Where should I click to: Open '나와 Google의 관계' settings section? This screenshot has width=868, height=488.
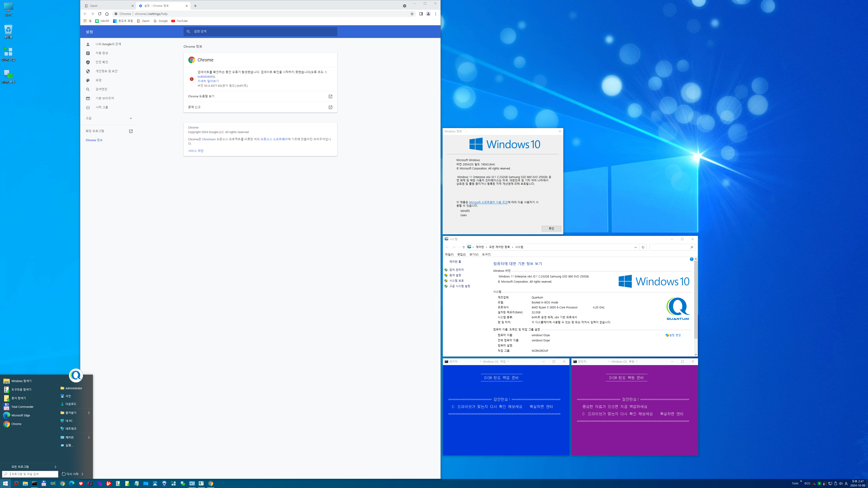108,44
